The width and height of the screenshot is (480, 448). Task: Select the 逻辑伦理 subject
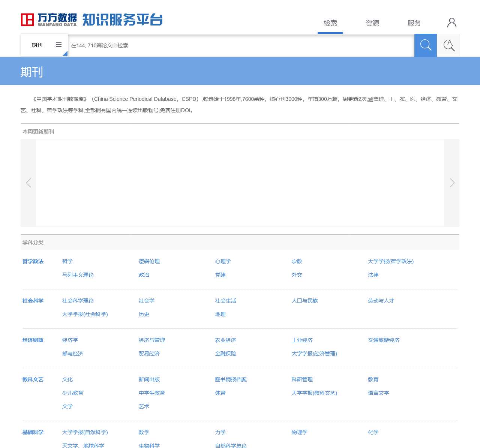click(x=149, y=262)
